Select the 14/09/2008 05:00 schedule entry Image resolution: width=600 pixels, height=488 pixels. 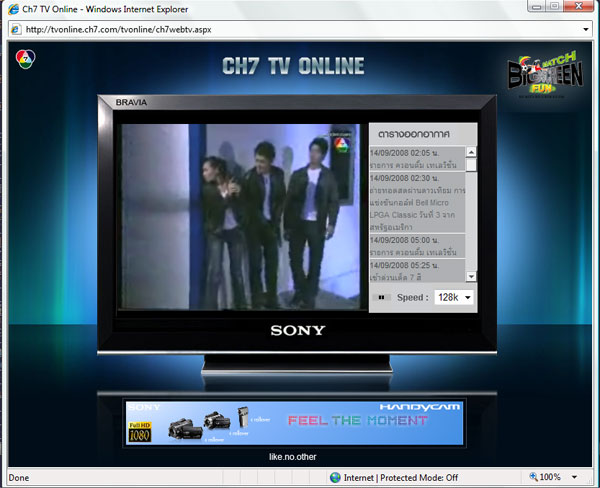pos(417,246)
